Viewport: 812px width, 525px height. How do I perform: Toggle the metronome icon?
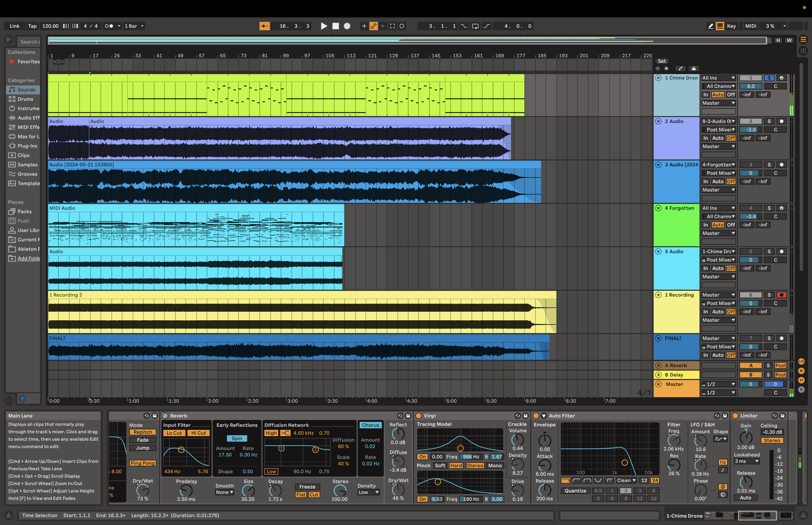click(x=109, y=26)
